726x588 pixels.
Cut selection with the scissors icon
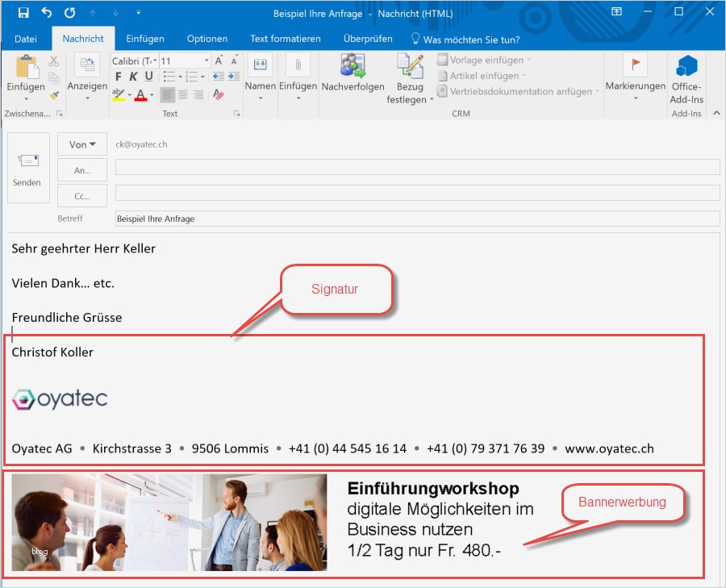click(x=54, y=61)
